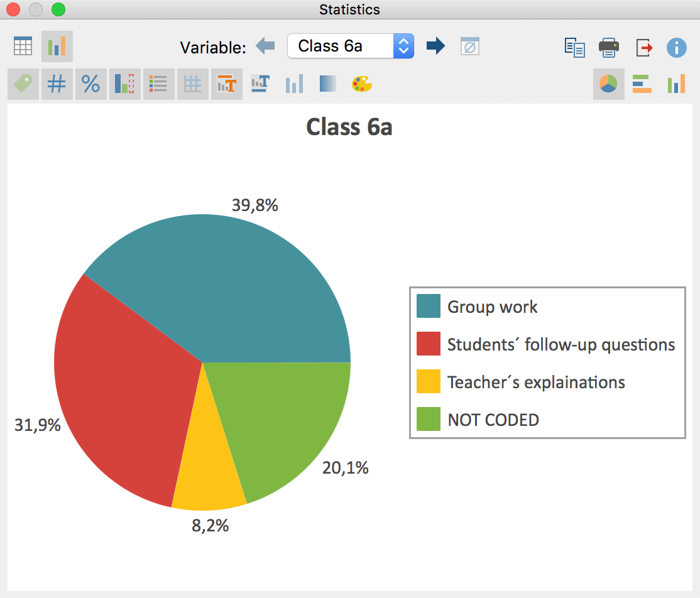Screen dimensions: 700x598
Task: Click the 8,2% data label
Action: (x=211, y=526)
